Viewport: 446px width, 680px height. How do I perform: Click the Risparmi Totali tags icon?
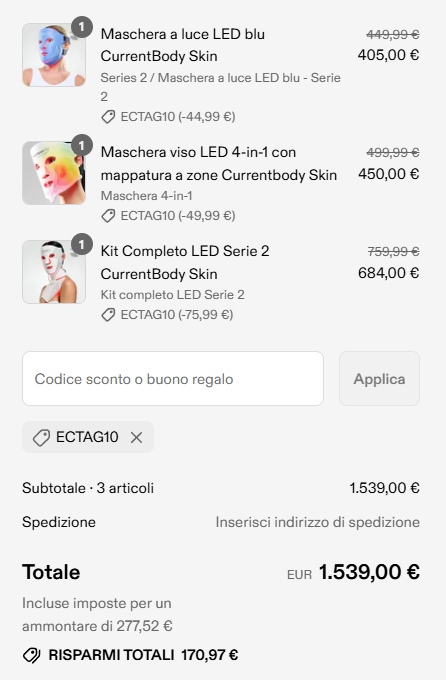(31, 655)
